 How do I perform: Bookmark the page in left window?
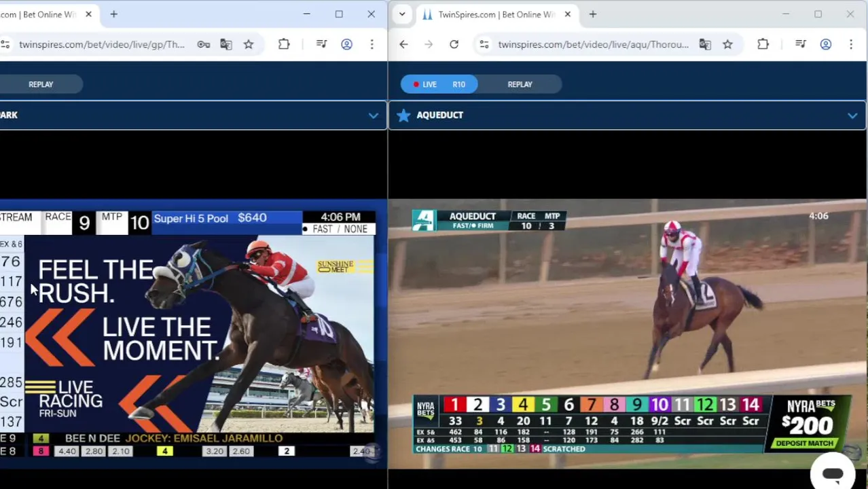point(249,44)
